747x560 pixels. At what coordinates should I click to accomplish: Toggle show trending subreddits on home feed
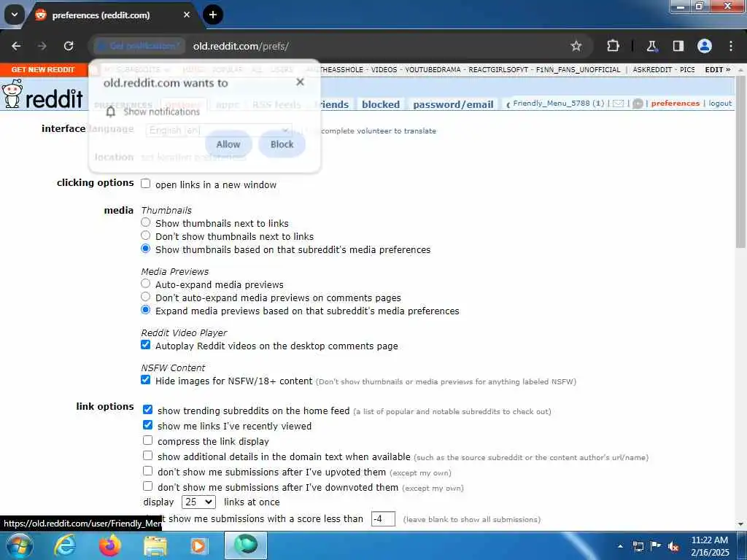point(147,410)
